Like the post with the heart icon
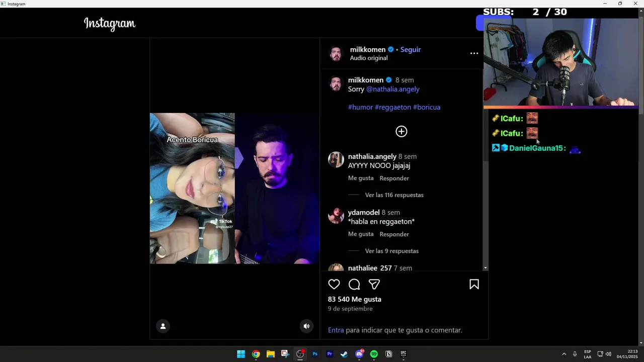Screen dimensions: 644x362 pos(334,285)
